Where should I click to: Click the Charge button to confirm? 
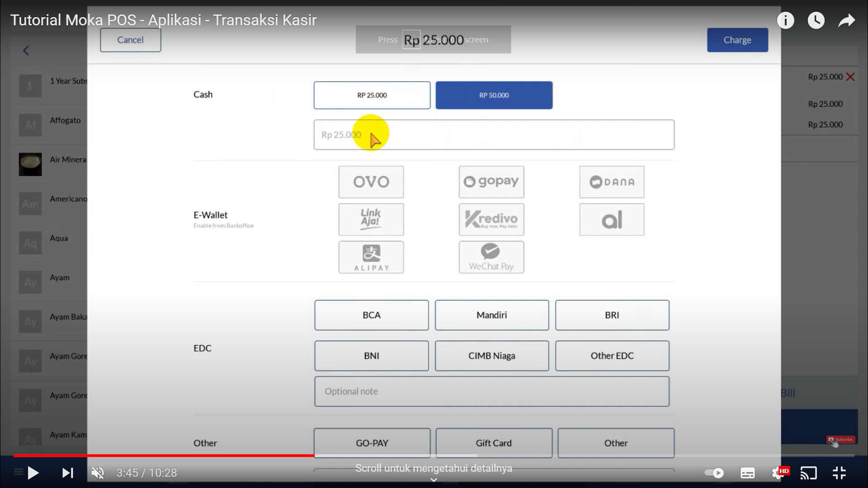pyautogui.click(x=737, y=39)
